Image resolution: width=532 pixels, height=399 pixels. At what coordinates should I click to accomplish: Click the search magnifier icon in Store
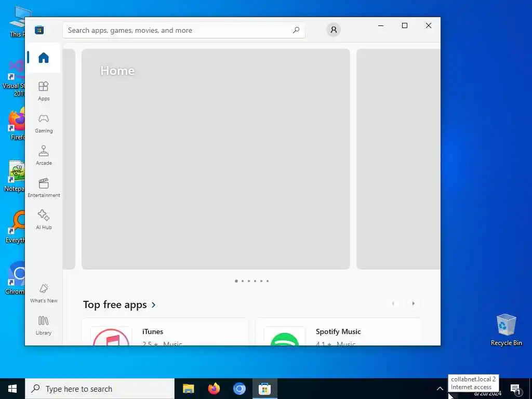tap(296, 30)
